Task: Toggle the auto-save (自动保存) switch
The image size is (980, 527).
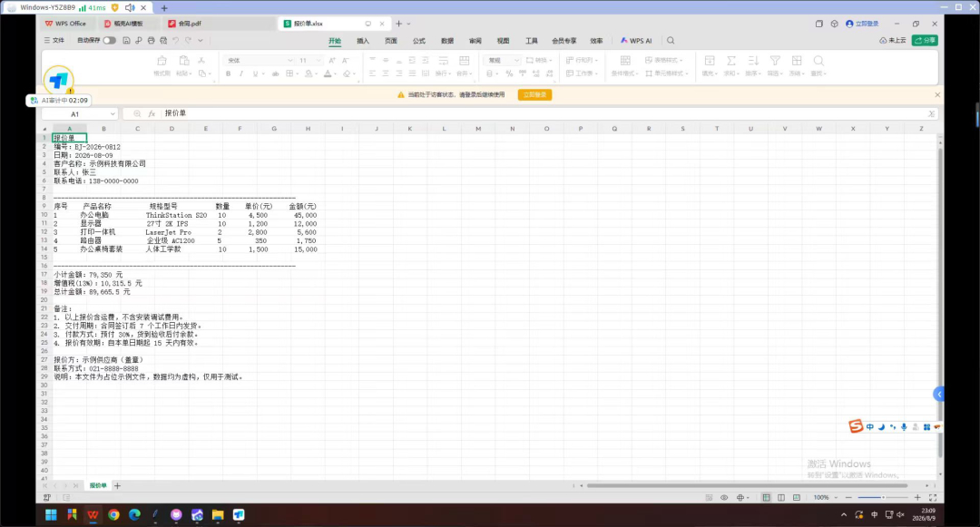Action: point(110,41)
